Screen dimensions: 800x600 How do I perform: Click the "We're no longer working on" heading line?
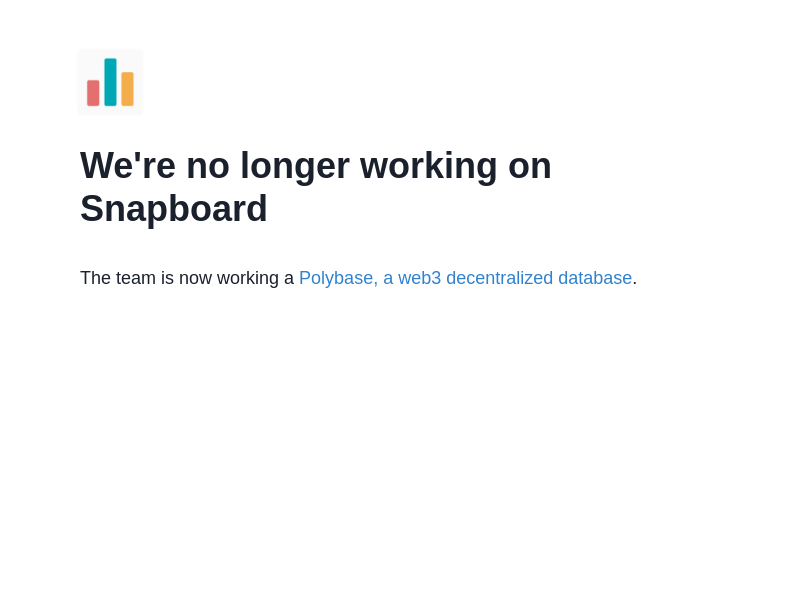coord(316,166)
